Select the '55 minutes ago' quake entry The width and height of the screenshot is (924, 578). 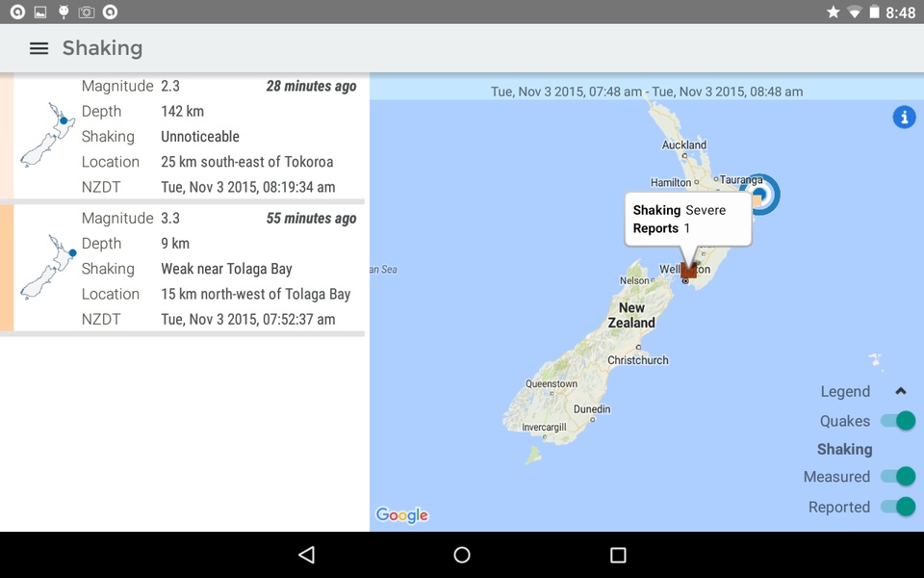point(183,269)
